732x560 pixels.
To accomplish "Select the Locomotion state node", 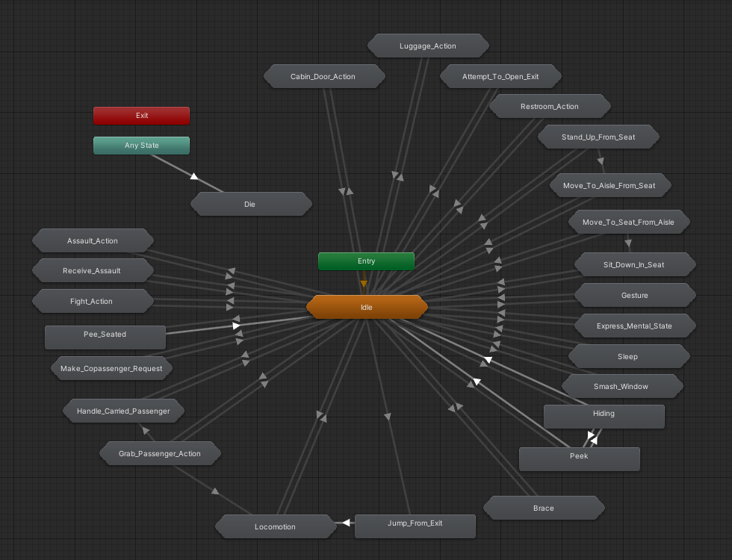I will 275,526.
